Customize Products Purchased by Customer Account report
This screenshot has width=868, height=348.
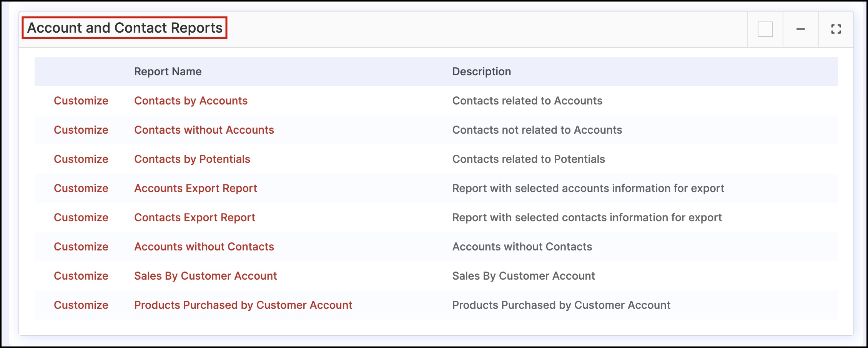(81, 305)
